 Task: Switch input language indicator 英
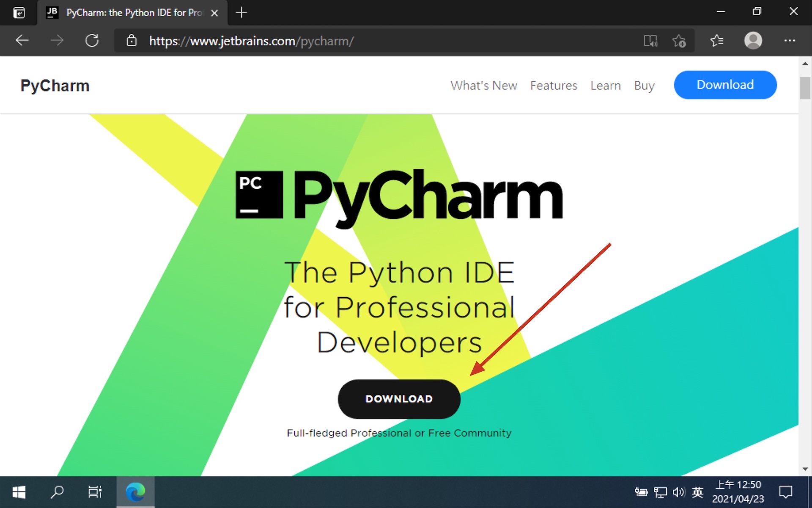(x=697, y=492)
